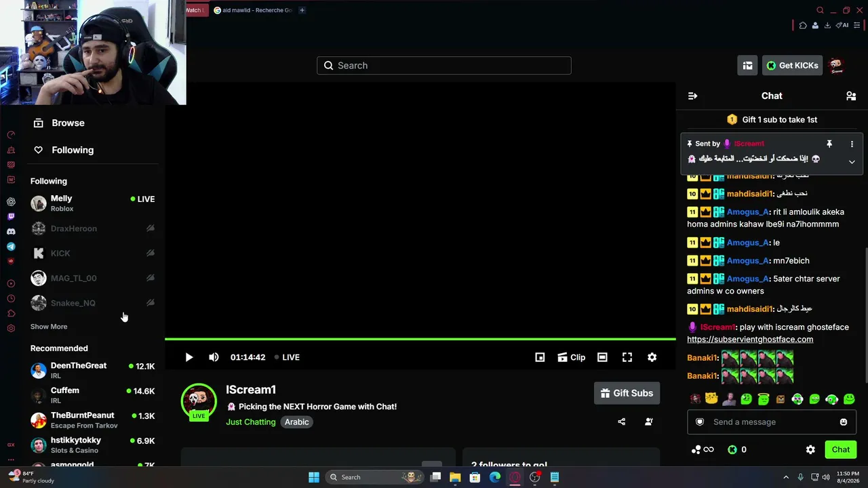Open the subservientghostface.com link

coord(750,339)
